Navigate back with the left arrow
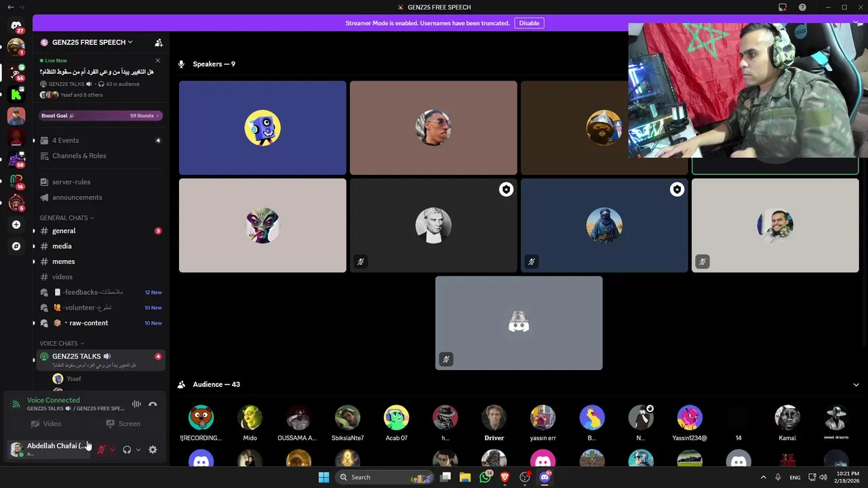 click(x=10, y=7)
